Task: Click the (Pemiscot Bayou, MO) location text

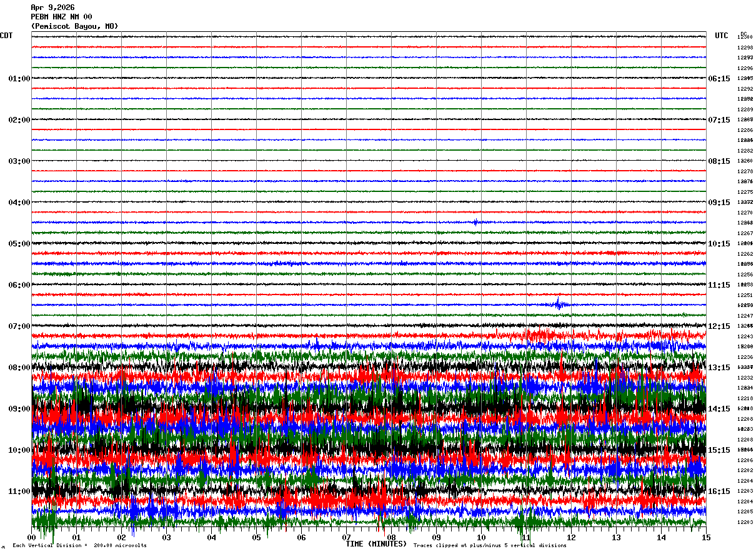Action: tap(74, 26)
